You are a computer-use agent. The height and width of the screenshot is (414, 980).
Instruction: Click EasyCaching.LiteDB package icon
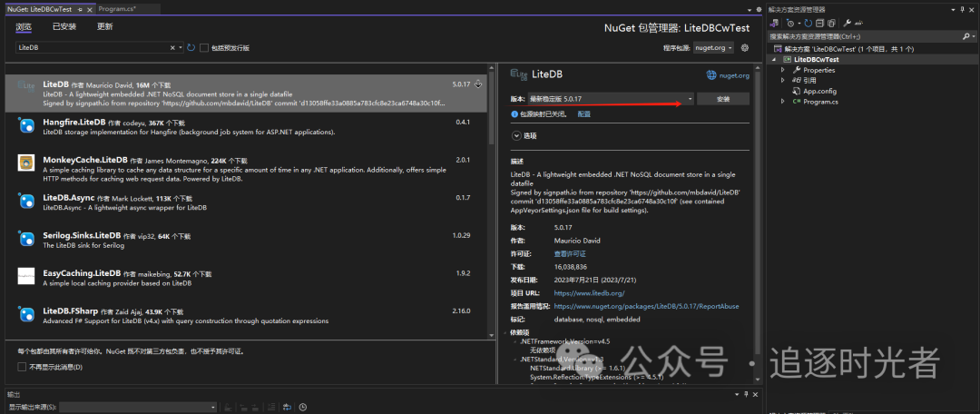(25, 276)
